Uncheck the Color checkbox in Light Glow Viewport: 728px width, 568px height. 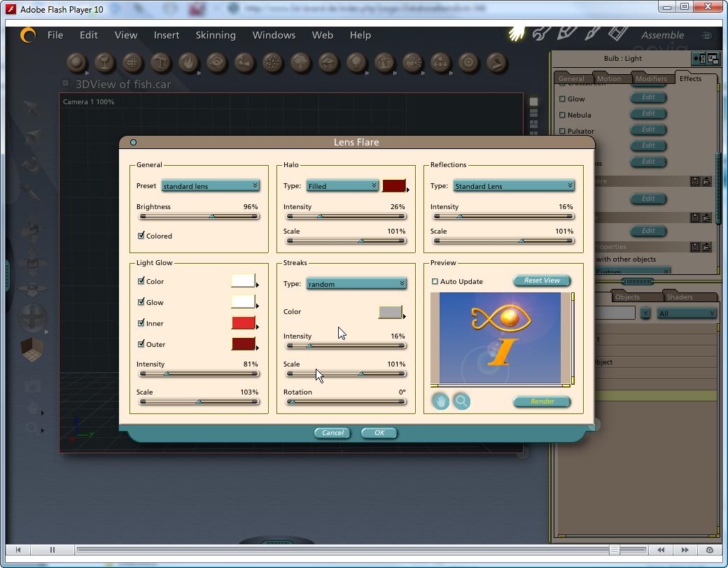click(x=141, y=281)
